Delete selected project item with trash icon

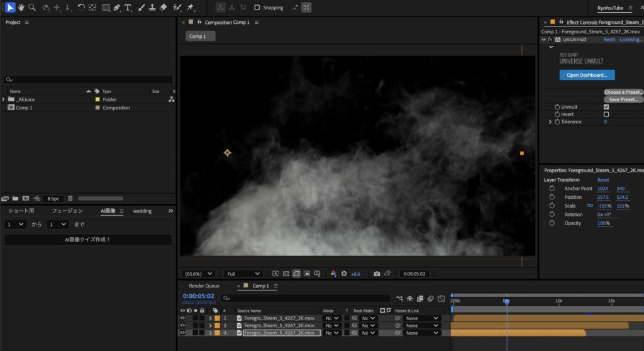(70, 198)
